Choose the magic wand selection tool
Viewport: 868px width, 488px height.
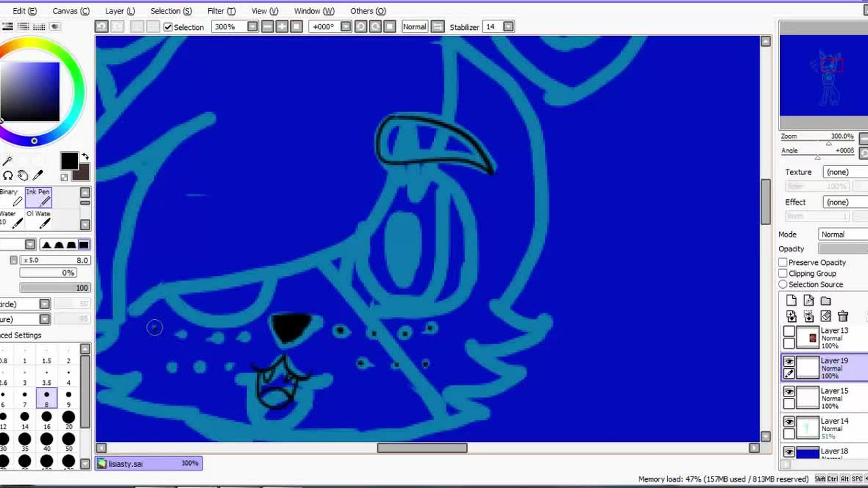[7, 161]
